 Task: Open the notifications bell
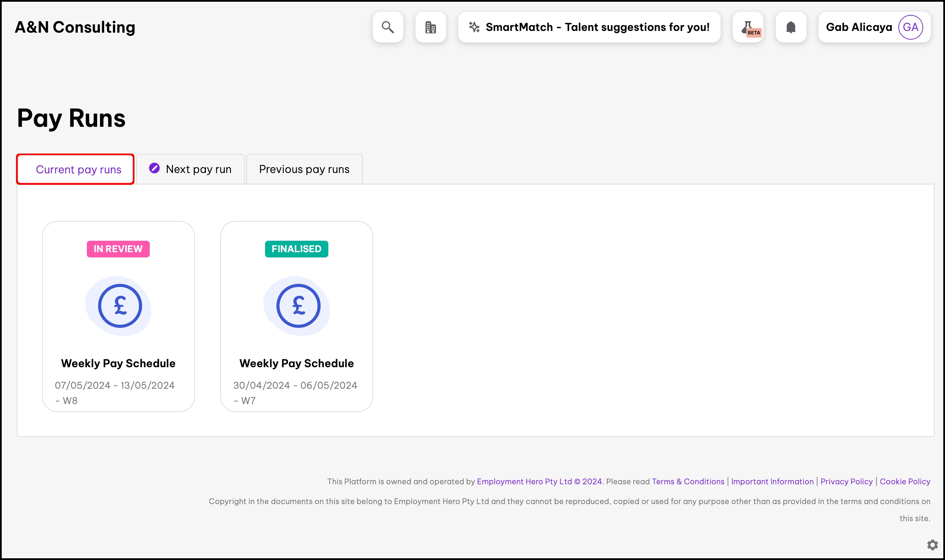791,27
